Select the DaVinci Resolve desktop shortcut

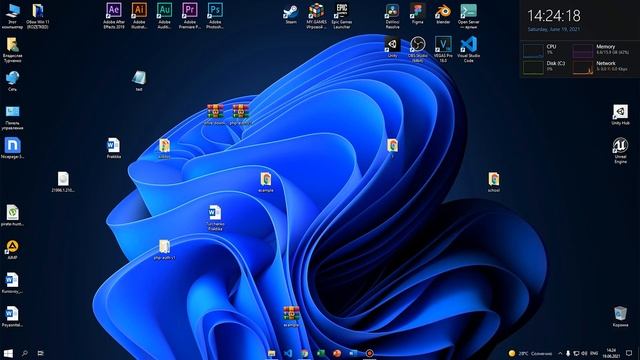[x=392, y=16]
